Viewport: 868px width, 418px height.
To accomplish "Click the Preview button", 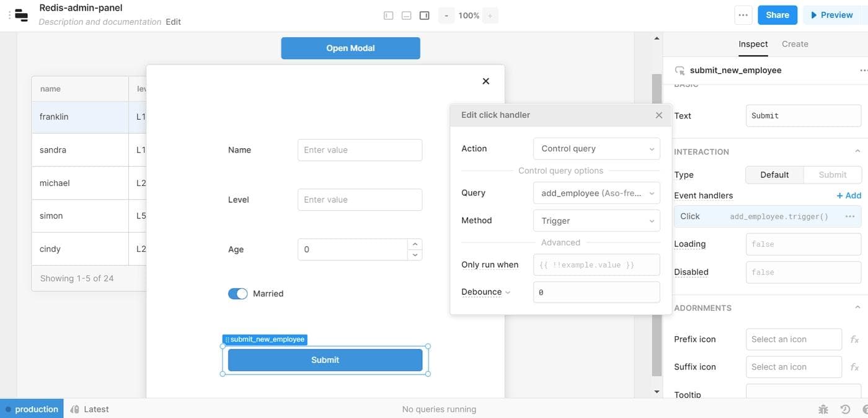I will pos(831,16).
